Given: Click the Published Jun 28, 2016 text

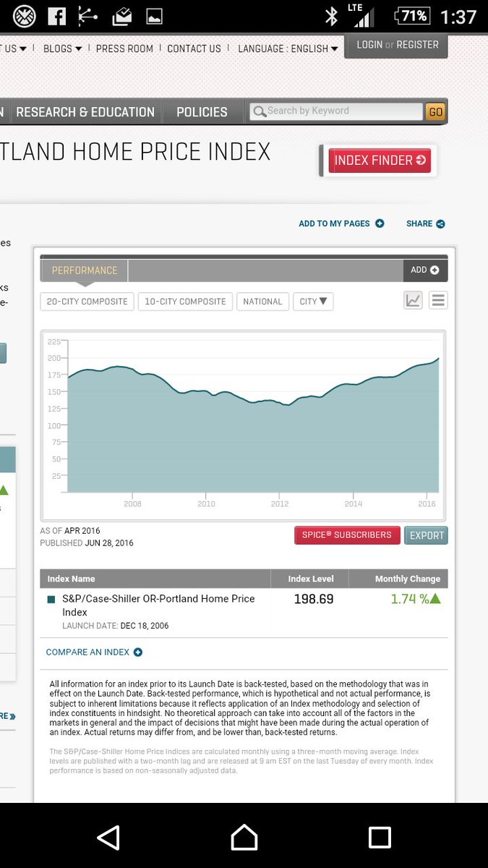Looking at the screenshot, I should pyautogui.click(x=87, y=542).
